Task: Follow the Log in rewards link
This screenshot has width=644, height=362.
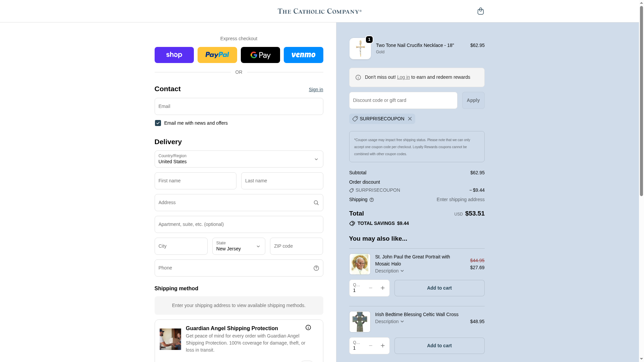Action: [403, 77]
